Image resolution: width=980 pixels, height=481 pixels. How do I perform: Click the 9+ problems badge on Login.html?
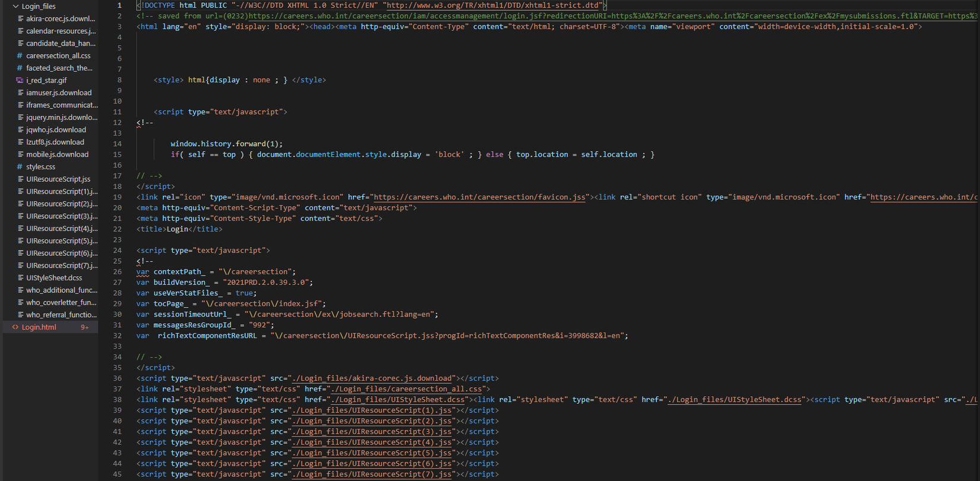pyautogui.click(x=85, y=327)
